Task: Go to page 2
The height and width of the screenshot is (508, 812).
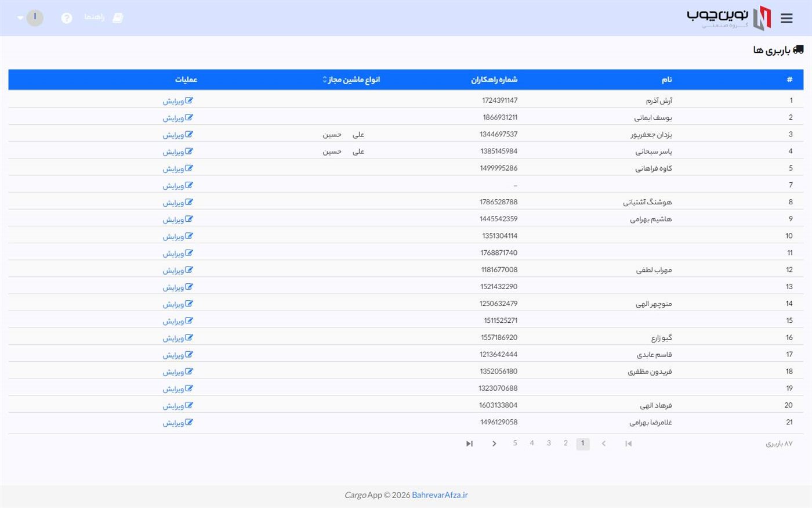Action: pos(565,444)
